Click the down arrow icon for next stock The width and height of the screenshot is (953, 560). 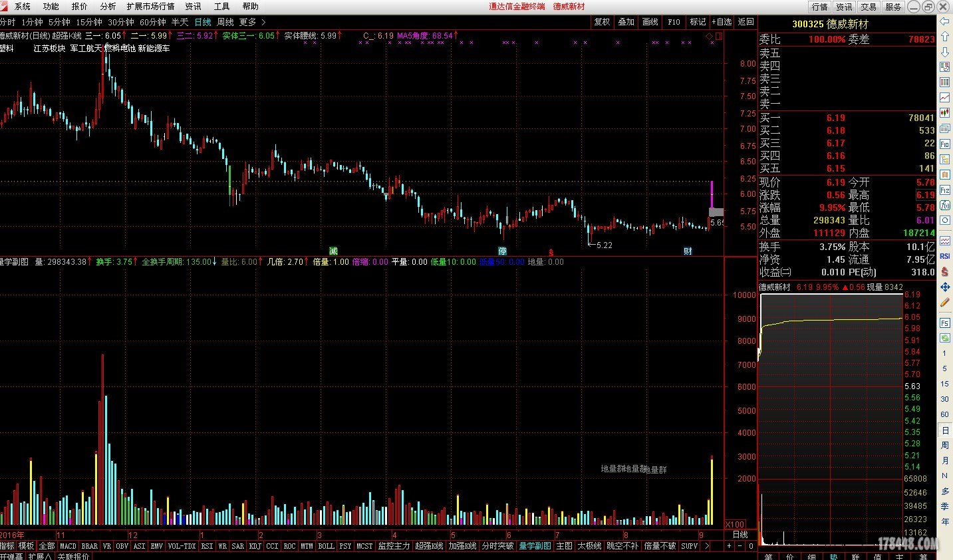coord(945,52)
